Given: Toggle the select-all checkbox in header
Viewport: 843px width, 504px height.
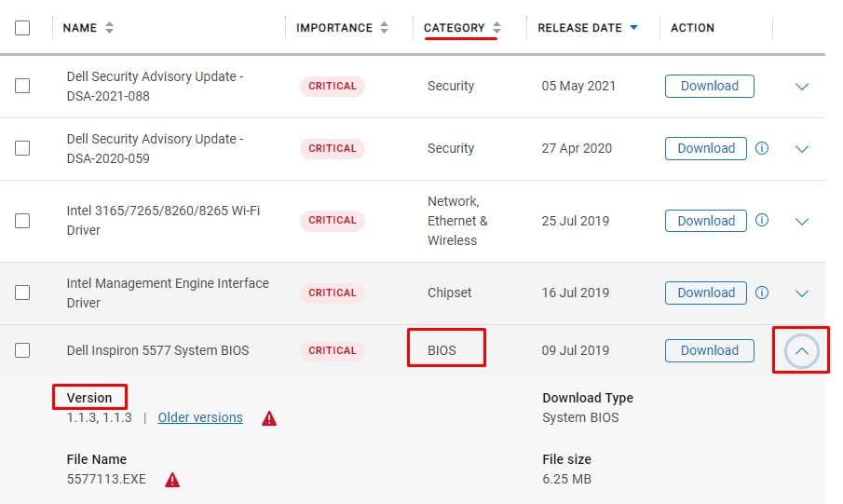Looking at the screenshot, I should click(22, 28).
